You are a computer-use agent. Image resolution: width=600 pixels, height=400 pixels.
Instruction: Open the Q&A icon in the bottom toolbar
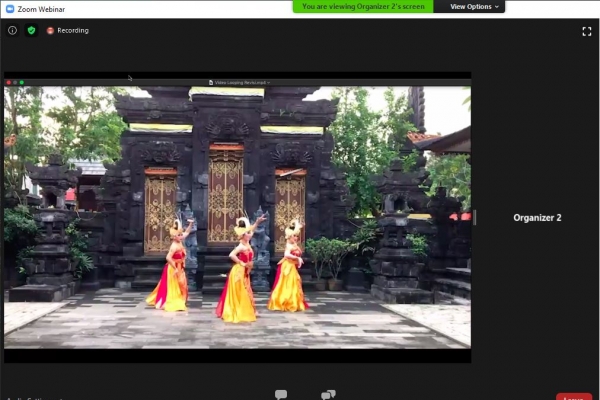click(x=328, y=395)
